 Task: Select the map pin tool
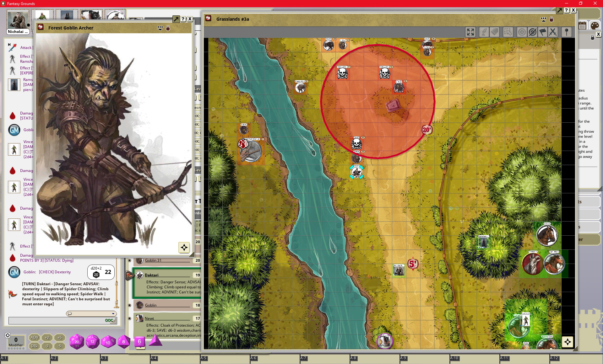tap(567, 32)
